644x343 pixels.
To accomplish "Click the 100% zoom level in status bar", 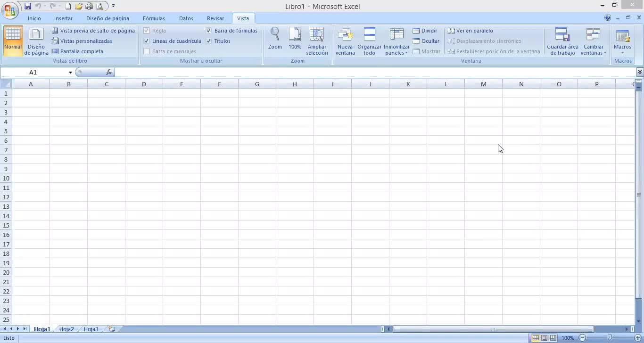I will (568, 338).
